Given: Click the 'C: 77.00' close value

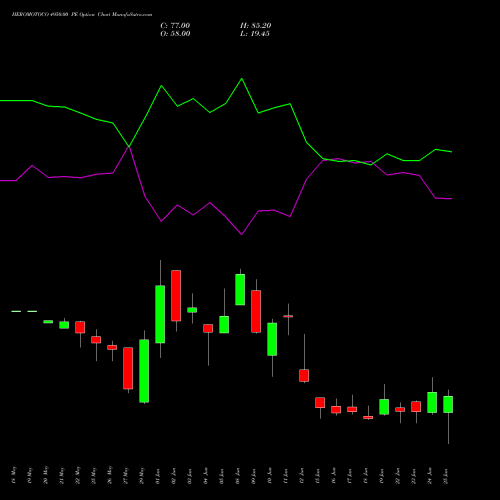Looking at the screenshot, I should pyautogui.click(x=175, y=26).
